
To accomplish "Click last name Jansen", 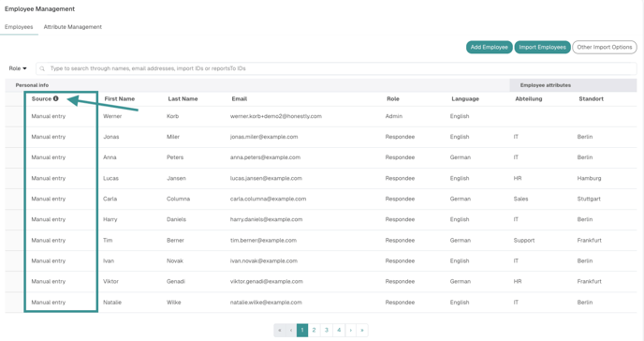I will tap(176, 178).
